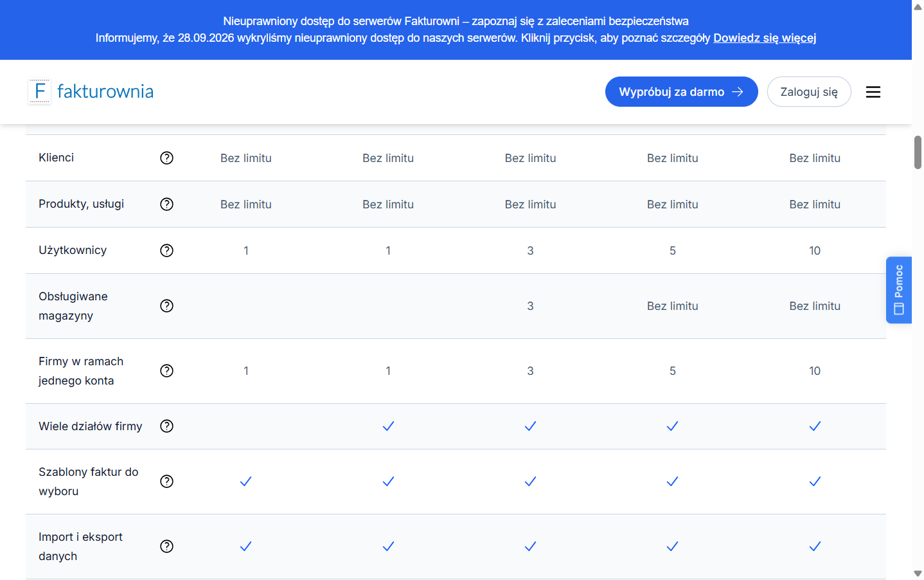Open help icon next to Obsługiwane magazyny
This screenshot has width=924, height=580.
166,305
